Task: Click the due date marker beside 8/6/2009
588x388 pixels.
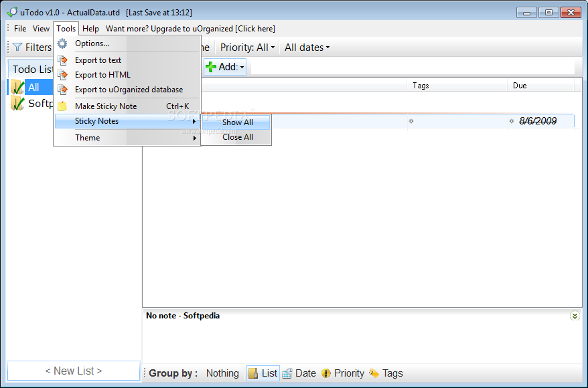Action: [512, 121]
